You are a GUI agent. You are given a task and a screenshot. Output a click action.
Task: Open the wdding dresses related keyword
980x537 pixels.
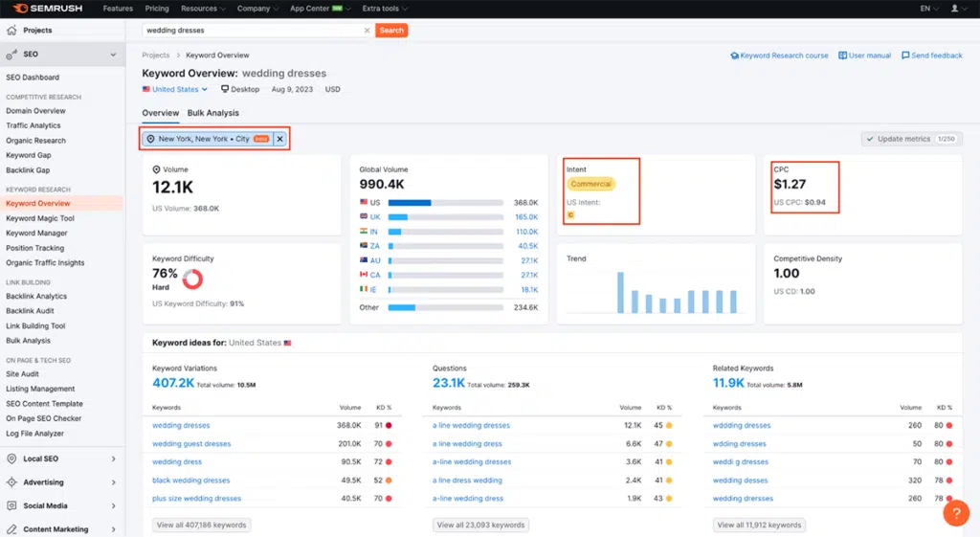[x=739, y=444]
